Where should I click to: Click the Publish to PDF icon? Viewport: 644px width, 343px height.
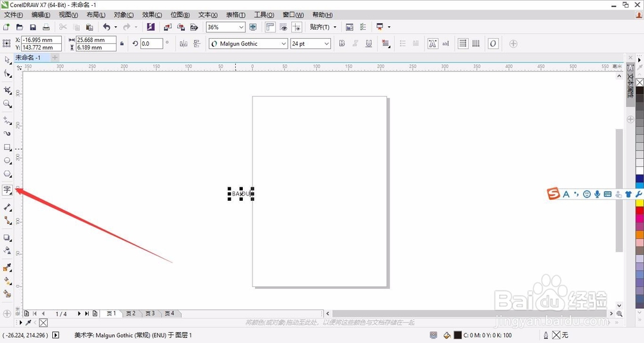194,27
